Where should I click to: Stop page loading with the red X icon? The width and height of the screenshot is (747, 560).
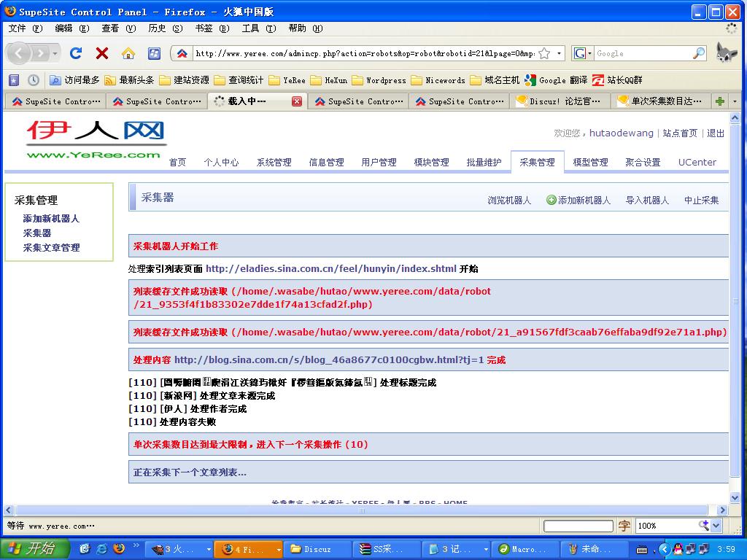point(102,52)
